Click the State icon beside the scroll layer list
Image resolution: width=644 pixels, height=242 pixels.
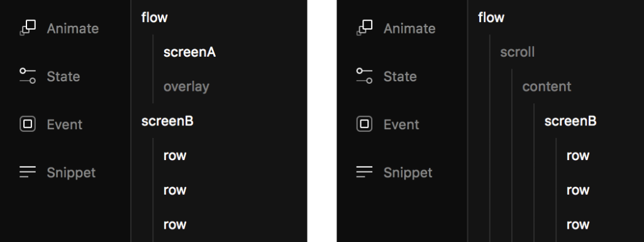click(365, 76)
